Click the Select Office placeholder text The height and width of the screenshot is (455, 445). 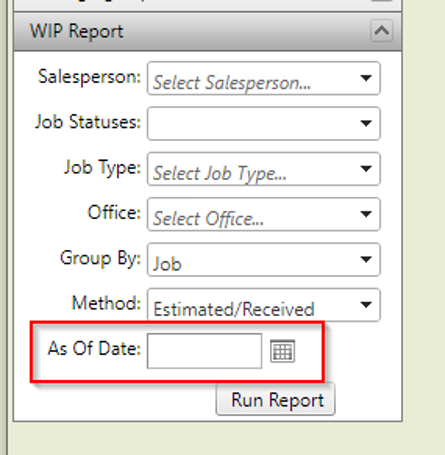[208, 219]
